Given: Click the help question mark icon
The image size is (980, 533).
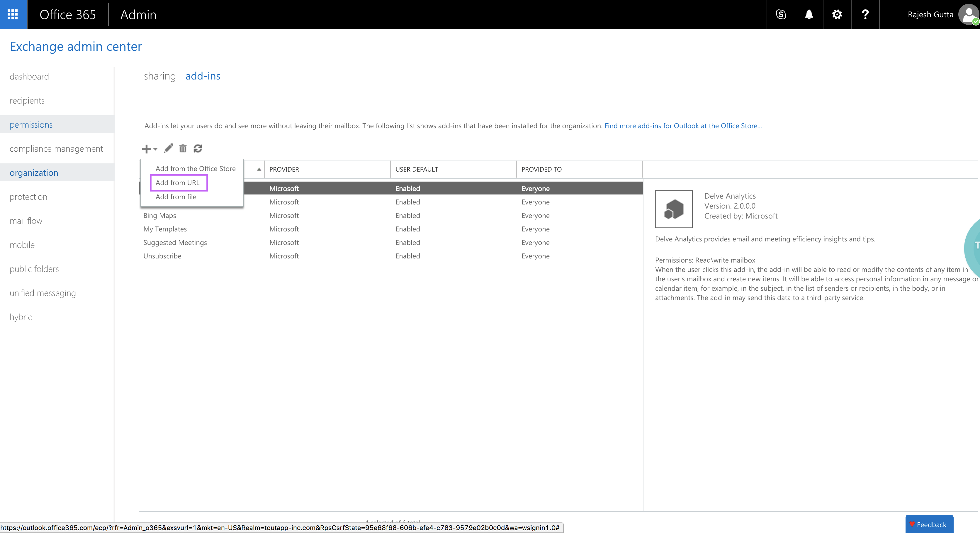Looking at the screenshot, I should 865,14.
